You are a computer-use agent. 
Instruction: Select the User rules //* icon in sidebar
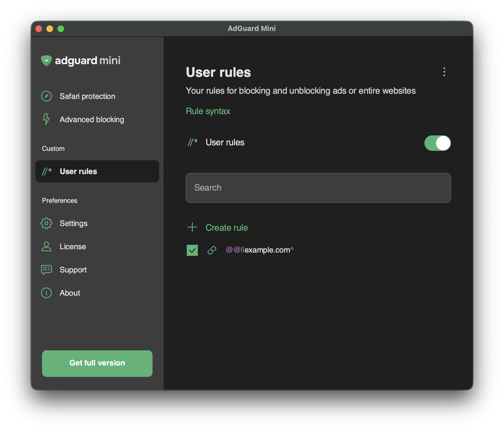pyautogui.click(x=46, y=171)
